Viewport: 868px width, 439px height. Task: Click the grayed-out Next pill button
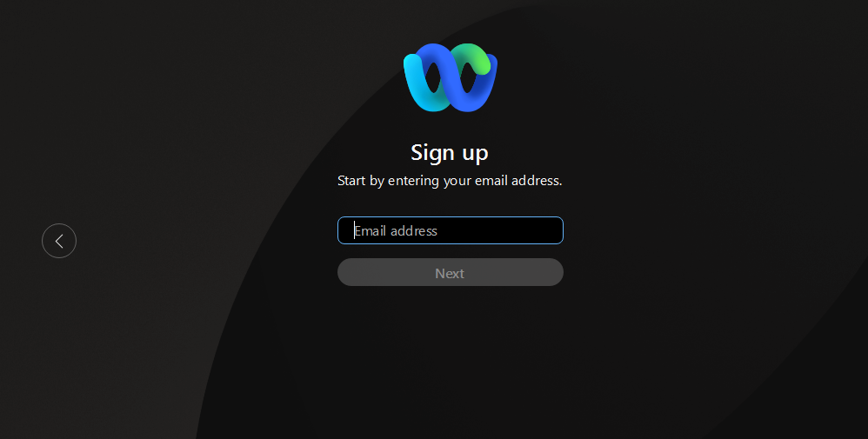pyautogui.click(x=451, y=272)
